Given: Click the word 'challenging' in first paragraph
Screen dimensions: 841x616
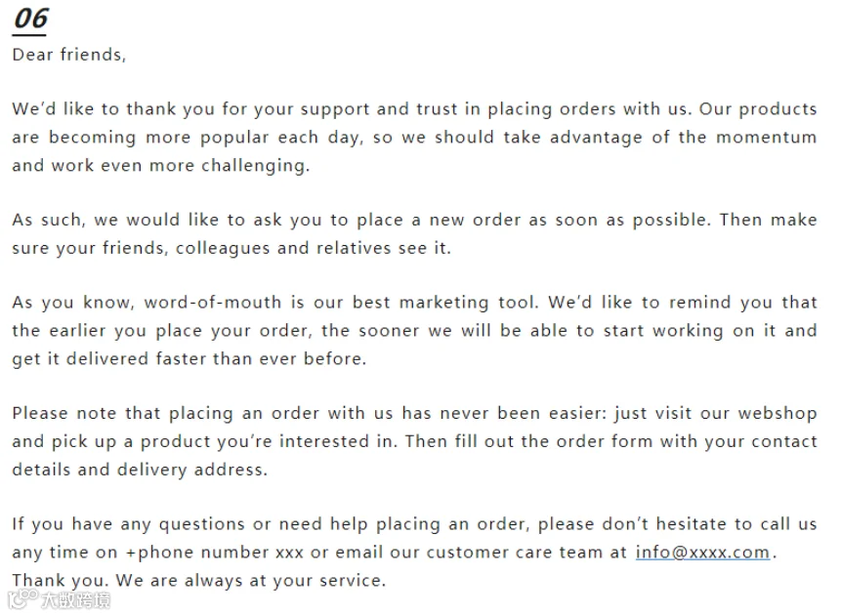Looking at the screenshot, I should point(255,166).
